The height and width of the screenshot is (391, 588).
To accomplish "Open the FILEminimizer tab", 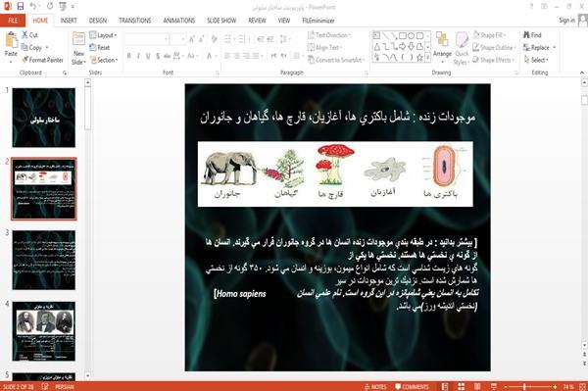I will click(x=318, y=21).
